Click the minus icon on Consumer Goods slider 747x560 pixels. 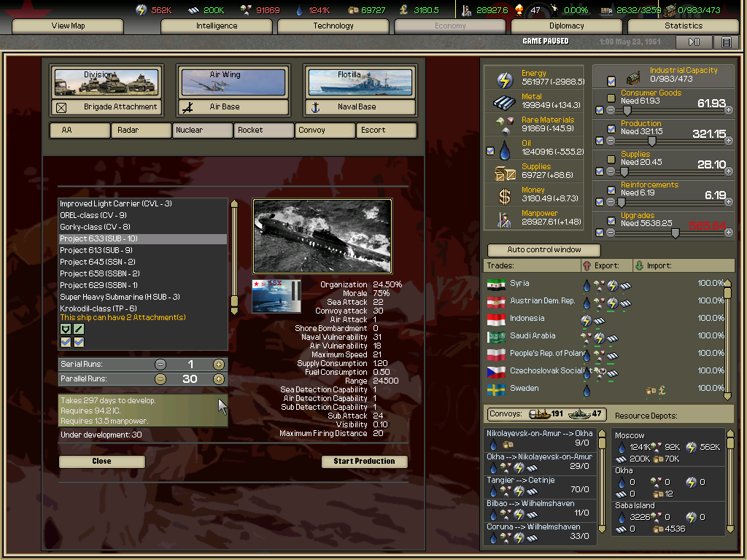pos(611,110)
